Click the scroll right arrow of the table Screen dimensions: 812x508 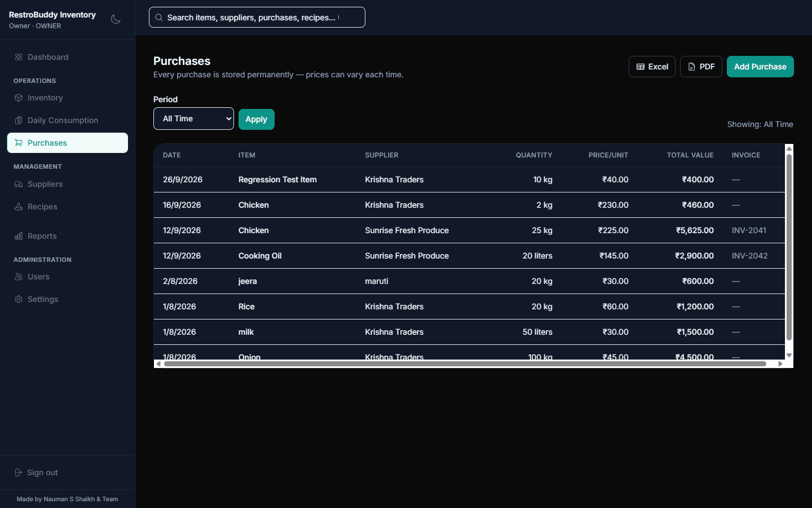(x=780, y=364)
